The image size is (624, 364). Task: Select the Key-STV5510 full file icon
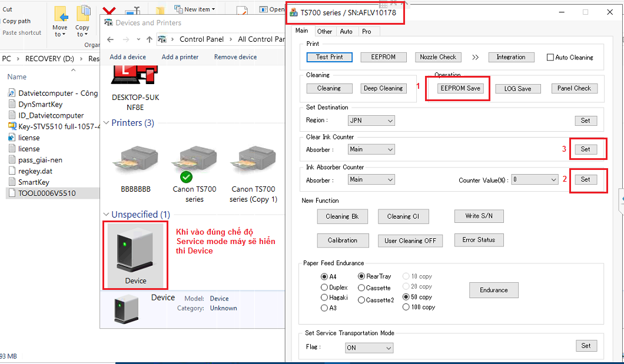coord(12,127)
